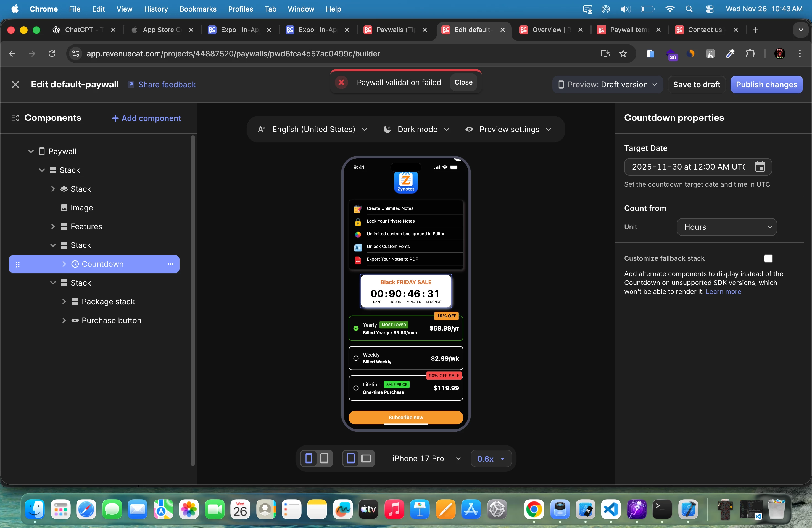Open the Count from Unit dropdown

click(726, 227)
